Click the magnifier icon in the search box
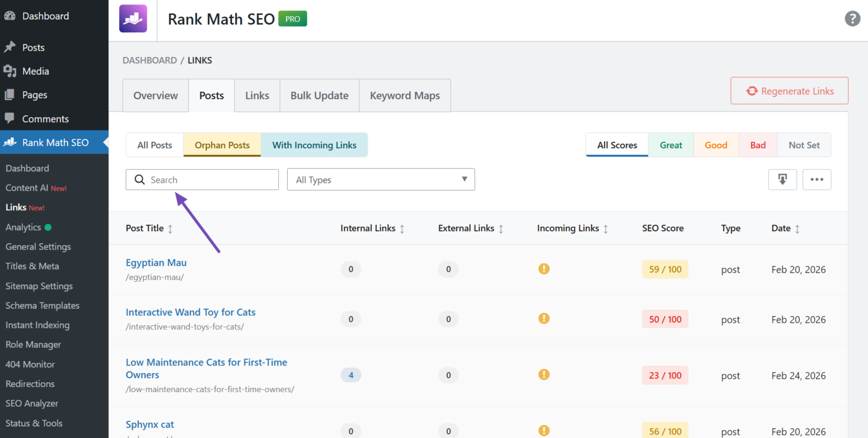This screenshot has width=868, height=438. pyautogui.click(x=139, y=179)
